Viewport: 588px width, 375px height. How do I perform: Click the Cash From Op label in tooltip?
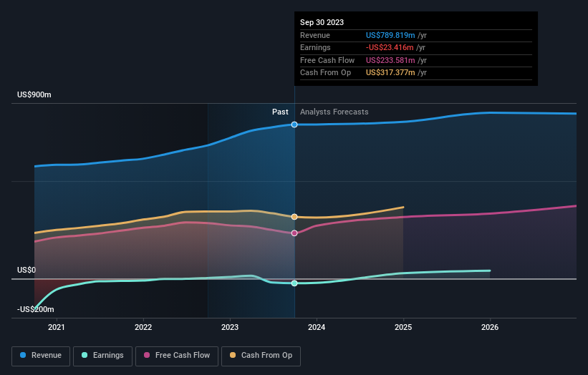pyautogui.click(x=325, y=73)
